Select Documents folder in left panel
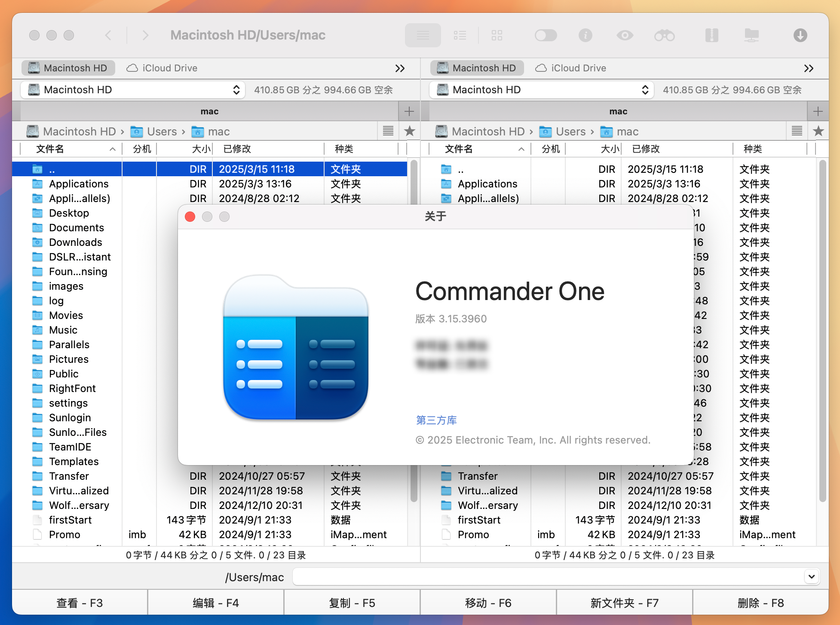This screenshot has height=625, width=840. pyautogui.click(x=77, y=228)
